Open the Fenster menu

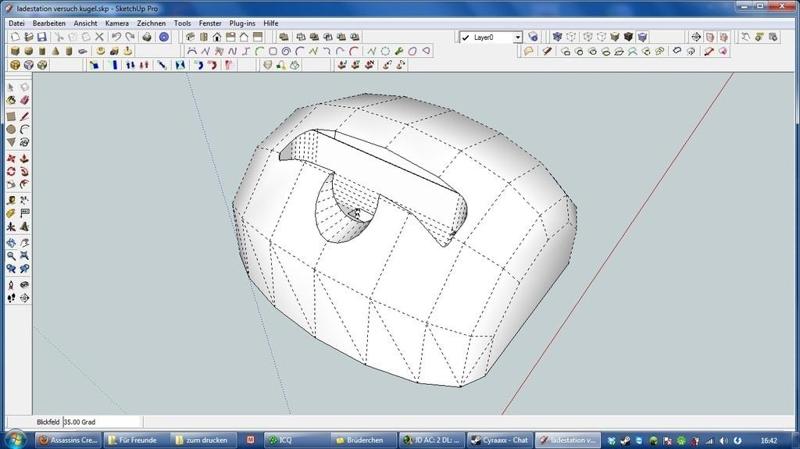pyautogui.click(x=210, y=22)
